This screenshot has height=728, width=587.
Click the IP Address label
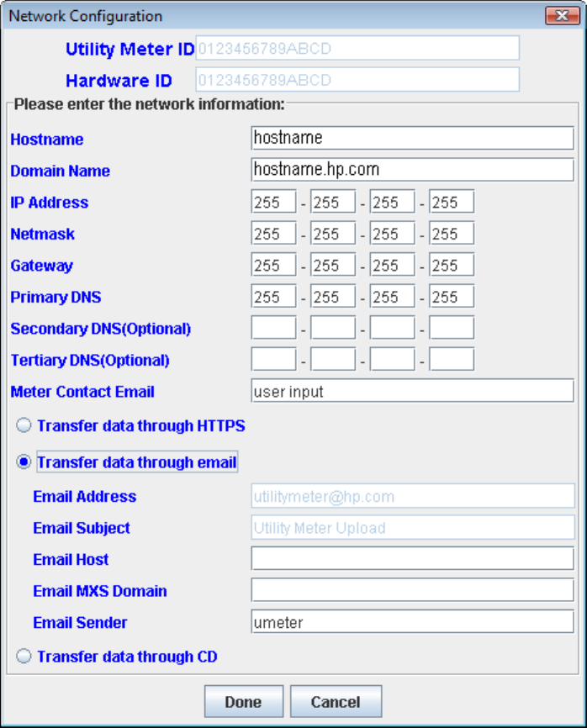[x=50, y=203]
